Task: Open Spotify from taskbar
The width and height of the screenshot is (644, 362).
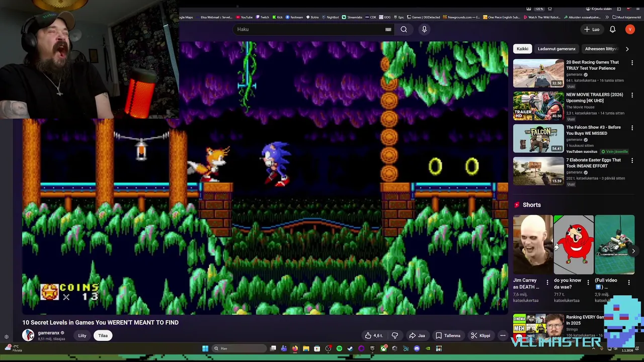Action: tap(339, 348)
